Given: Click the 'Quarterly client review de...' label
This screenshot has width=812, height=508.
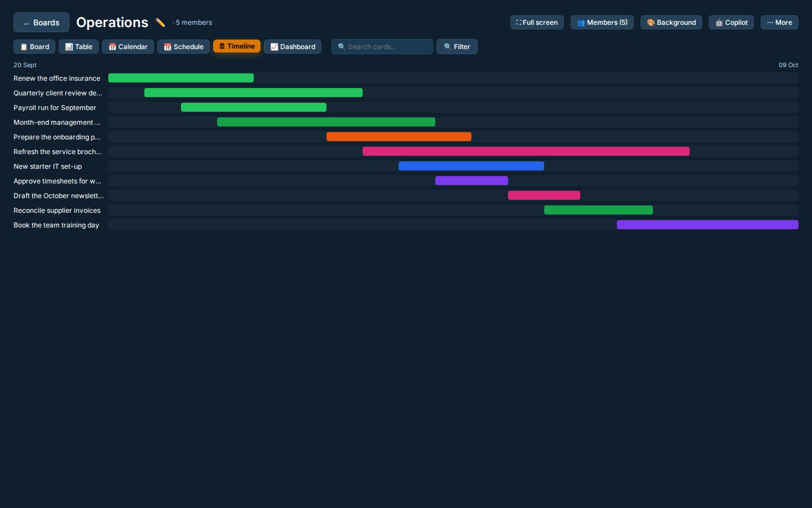Looking at the screenshot, I should click(x=58, y=93).
